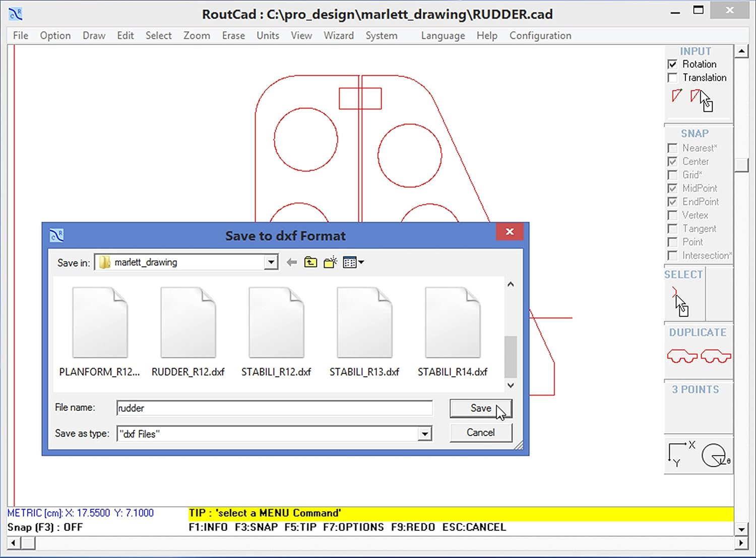Click the Create New Folder icon
This screenshot has width=756, height=558.
330,262
